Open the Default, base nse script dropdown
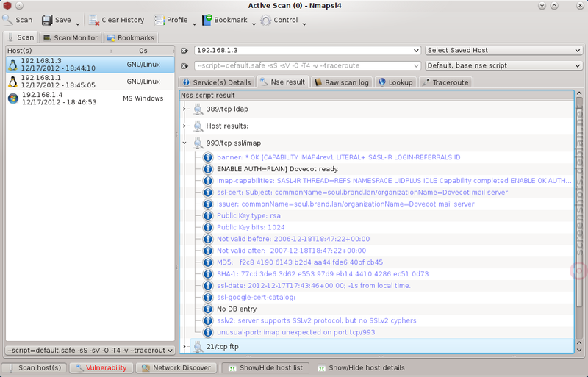 click(x=503, y=65)
